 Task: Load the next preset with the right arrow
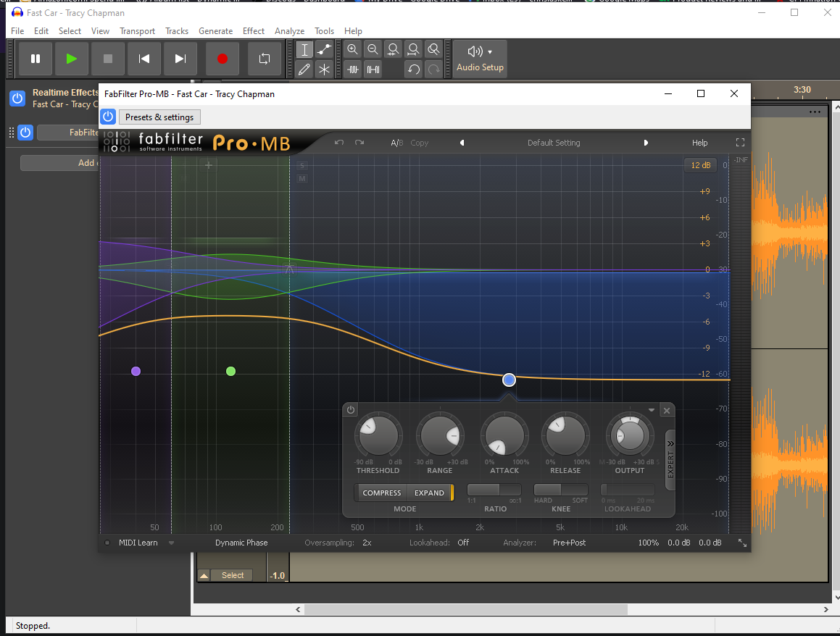pyautogui.click(x=646, y=143)
